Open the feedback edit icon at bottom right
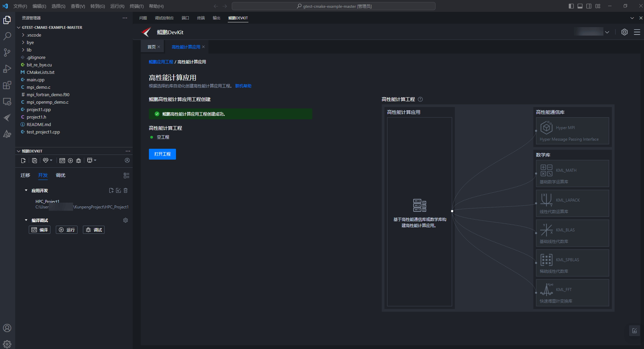The image size is (644, 349). [635, 331]
